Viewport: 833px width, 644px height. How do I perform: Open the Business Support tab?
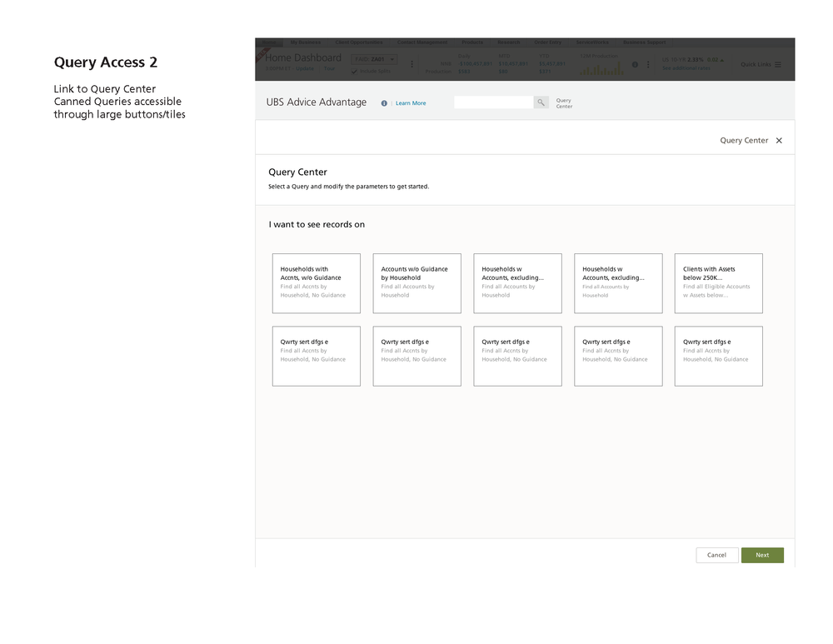[x=645, y=42]
